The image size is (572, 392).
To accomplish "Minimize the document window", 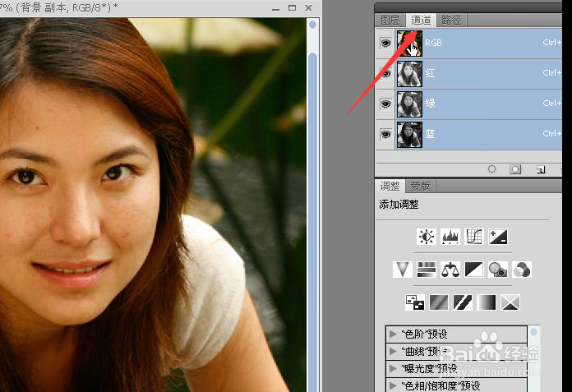I will [276, 8].
